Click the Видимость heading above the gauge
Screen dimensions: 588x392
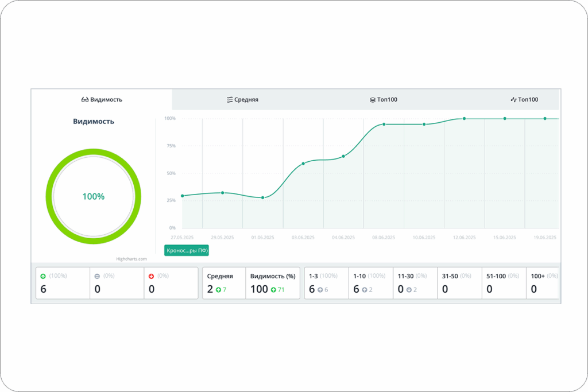tap(94, 122)
